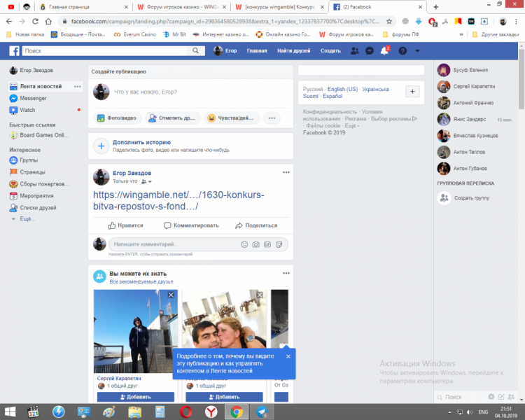The image size is (525, 420).
Task: Expand the account dropdown arrow in top bar
Action: 417,51
